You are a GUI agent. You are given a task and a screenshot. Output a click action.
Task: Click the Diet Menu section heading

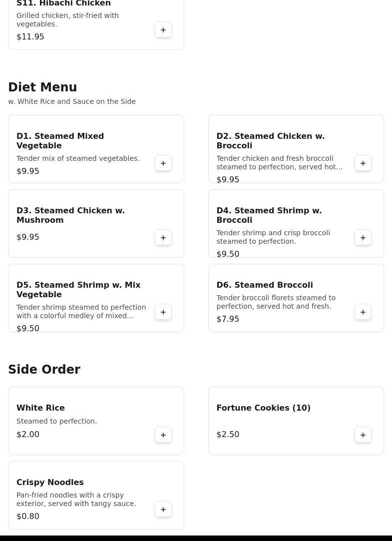pyautogui.click(x=42, y=87)
